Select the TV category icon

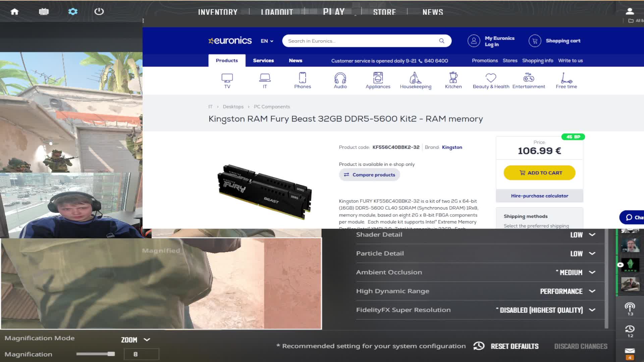[227, 78]
